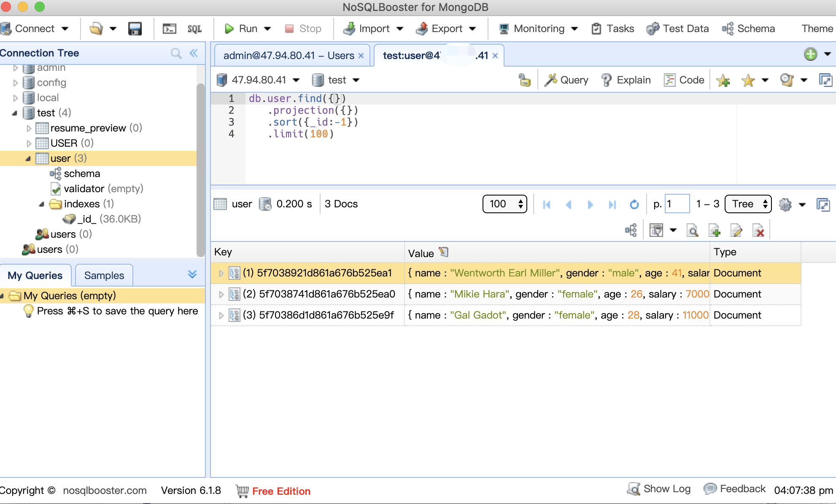The height and width of the screenshot is (504, 836).
Task: Open the result settings gear icon
Action: [x=785, y=204]
